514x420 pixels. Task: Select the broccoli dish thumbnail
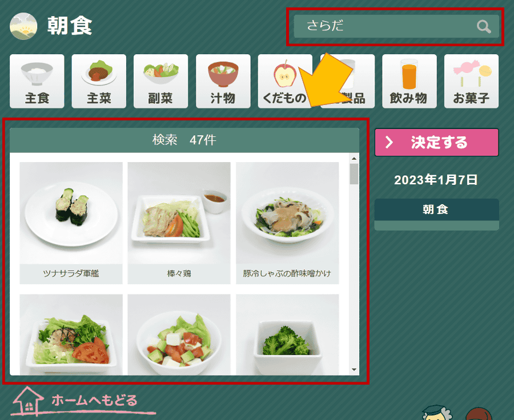pyautogui.click(x=287, y=335)
